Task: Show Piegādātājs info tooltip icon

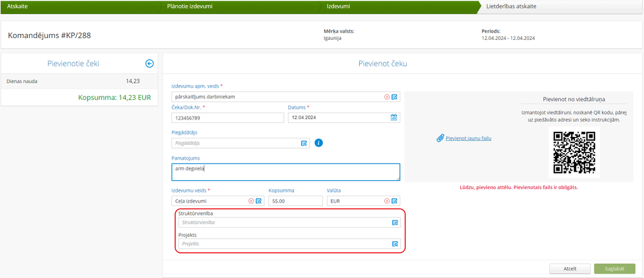Action: point(318,143)
